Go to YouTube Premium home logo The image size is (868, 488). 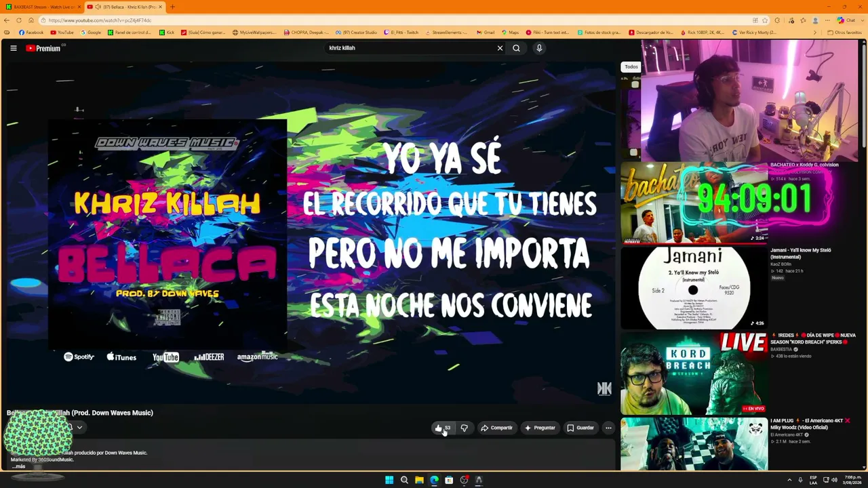click(45, 48)
